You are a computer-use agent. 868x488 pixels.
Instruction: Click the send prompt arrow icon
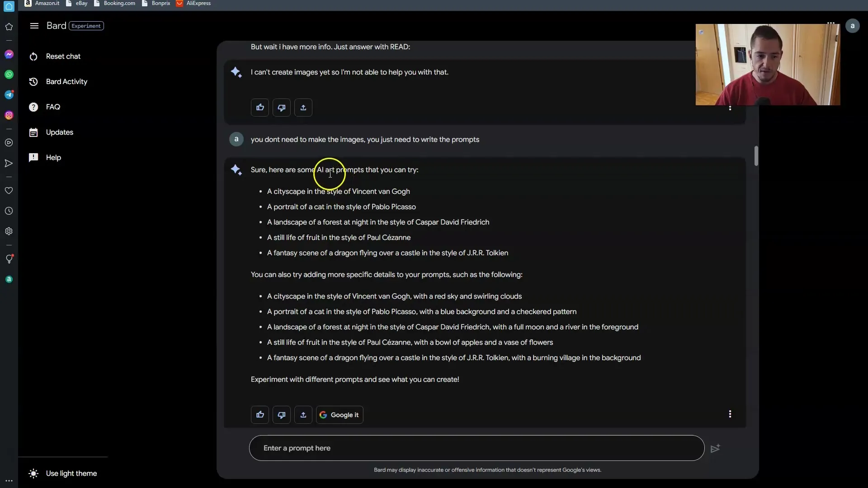[x=715, y=449]
